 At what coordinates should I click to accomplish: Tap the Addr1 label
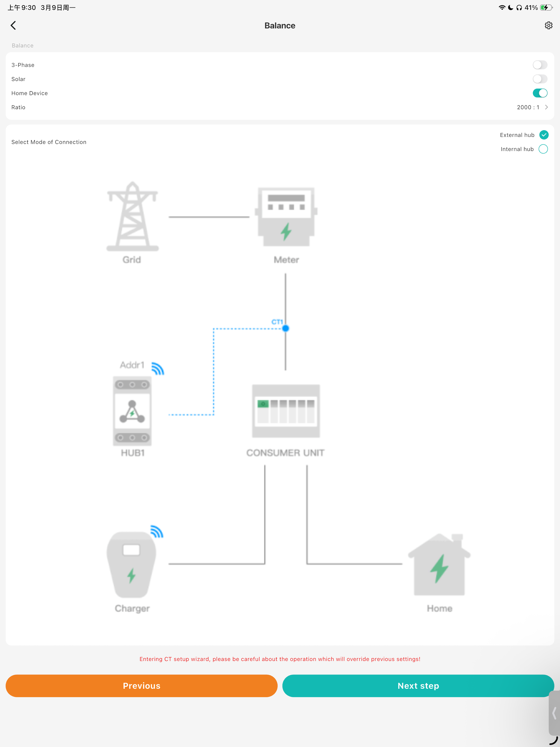tap(132, 365)
